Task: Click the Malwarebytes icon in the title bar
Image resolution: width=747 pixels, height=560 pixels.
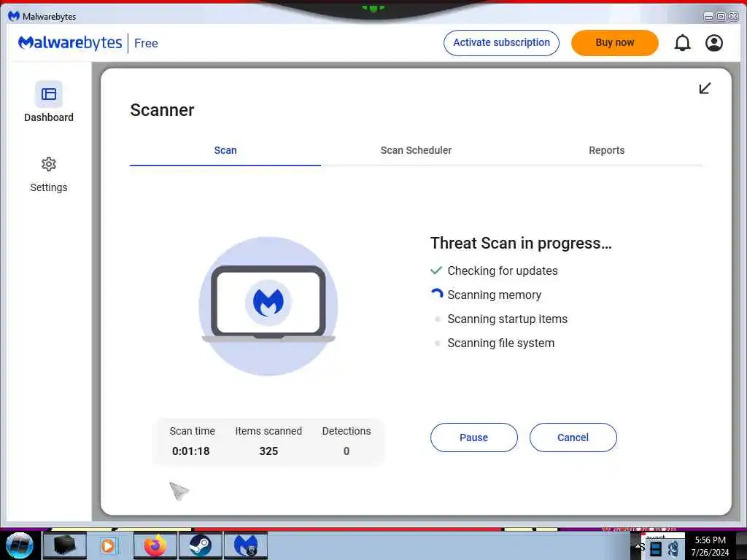Action: 14,16
